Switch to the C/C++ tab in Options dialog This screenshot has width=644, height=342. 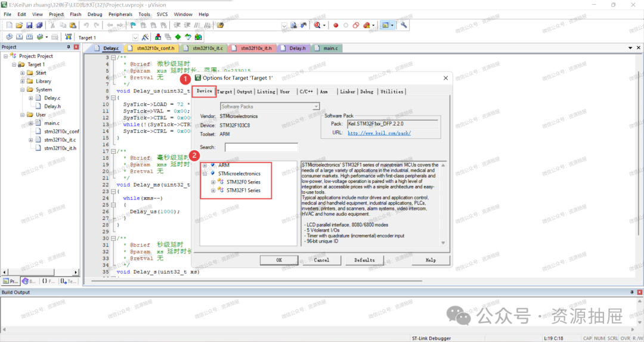pos(306,92)
